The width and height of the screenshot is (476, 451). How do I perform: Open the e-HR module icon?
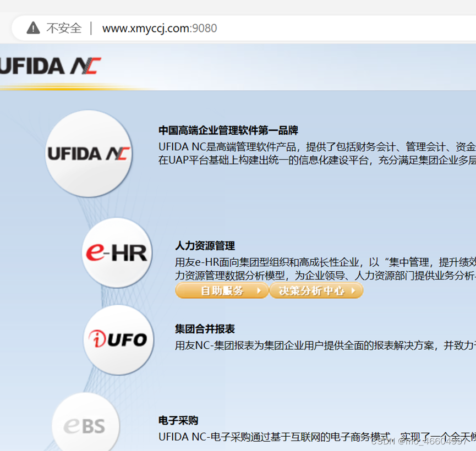coord(117,253)
